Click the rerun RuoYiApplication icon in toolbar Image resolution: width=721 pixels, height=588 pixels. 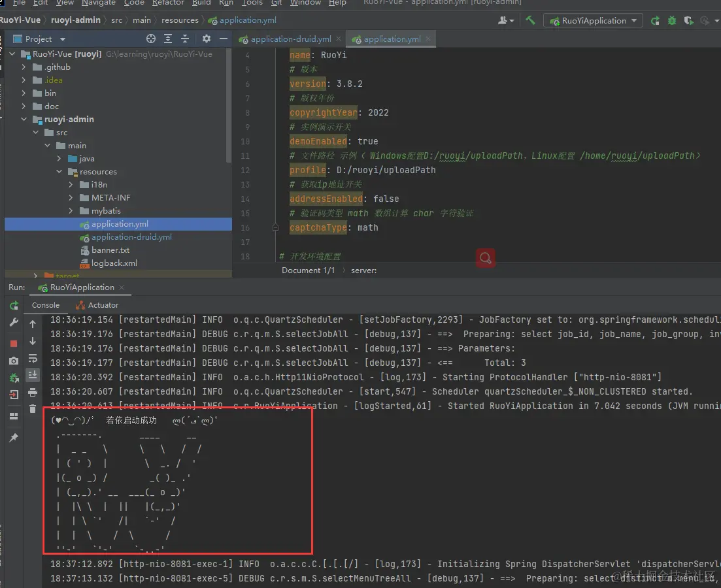(655, 21)
